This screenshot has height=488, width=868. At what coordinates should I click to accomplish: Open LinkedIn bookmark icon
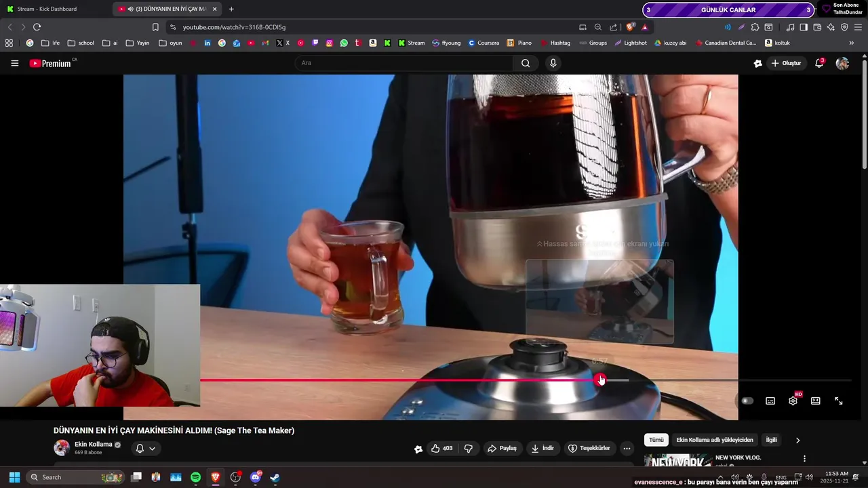point(208,43)
